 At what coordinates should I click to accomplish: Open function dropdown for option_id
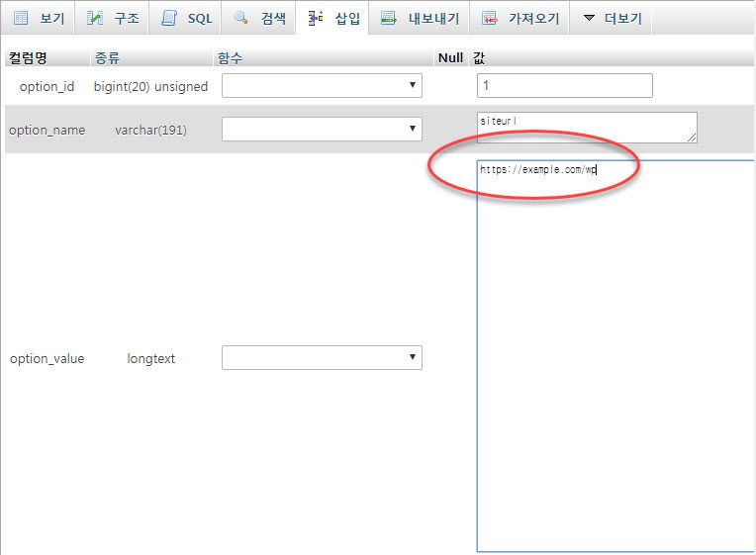pyautogui.click(x=322, y=85)
